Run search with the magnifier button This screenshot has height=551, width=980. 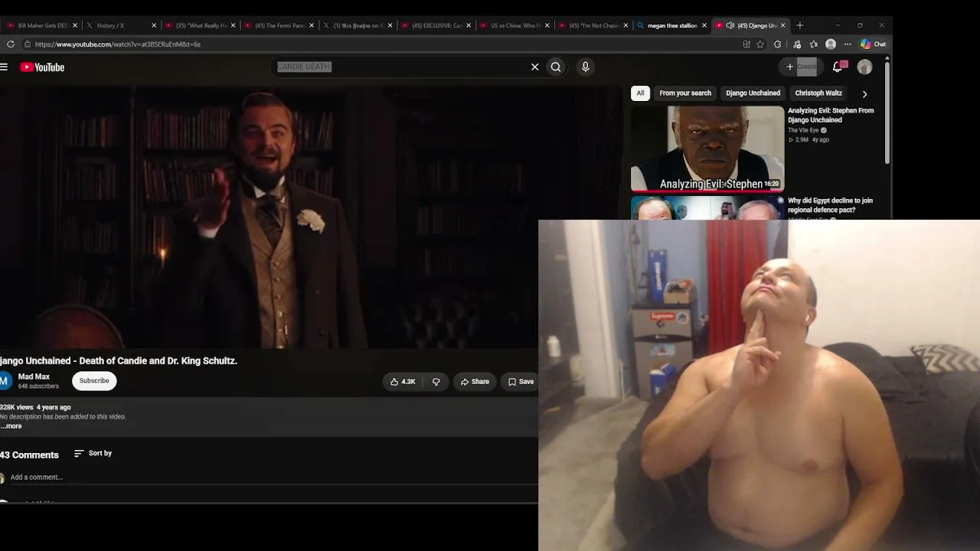click(556, 67)
